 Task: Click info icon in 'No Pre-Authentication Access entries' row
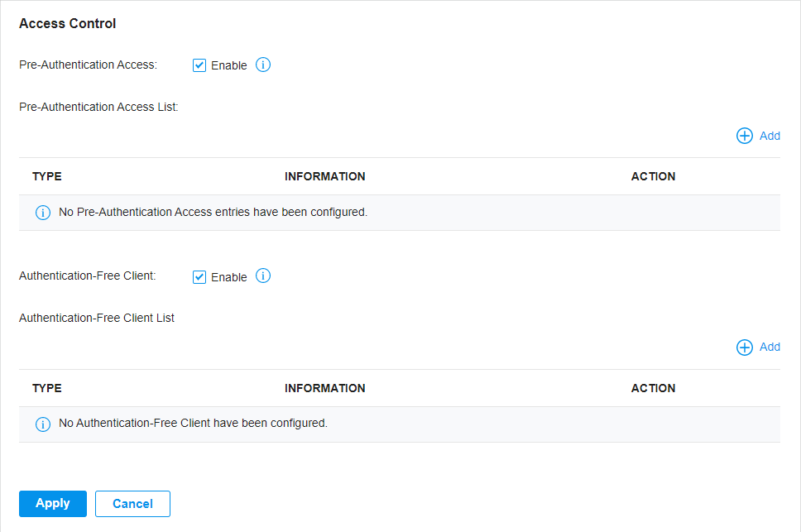[x=43, y=213]
